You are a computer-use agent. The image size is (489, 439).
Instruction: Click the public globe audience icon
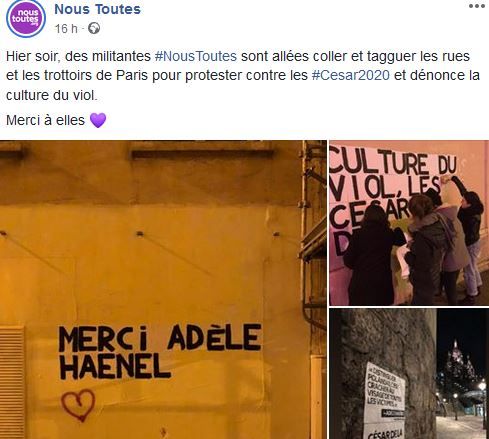coord(94,29)
